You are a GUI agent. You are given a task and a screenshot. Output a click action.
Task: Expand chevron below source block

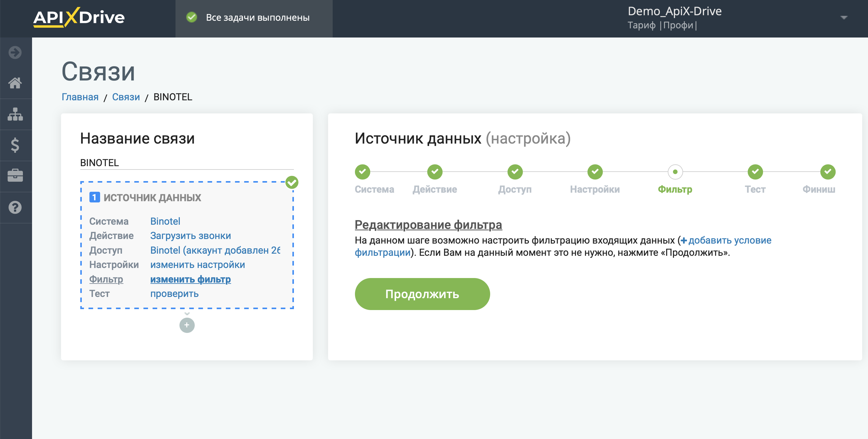tap(187, 313)
